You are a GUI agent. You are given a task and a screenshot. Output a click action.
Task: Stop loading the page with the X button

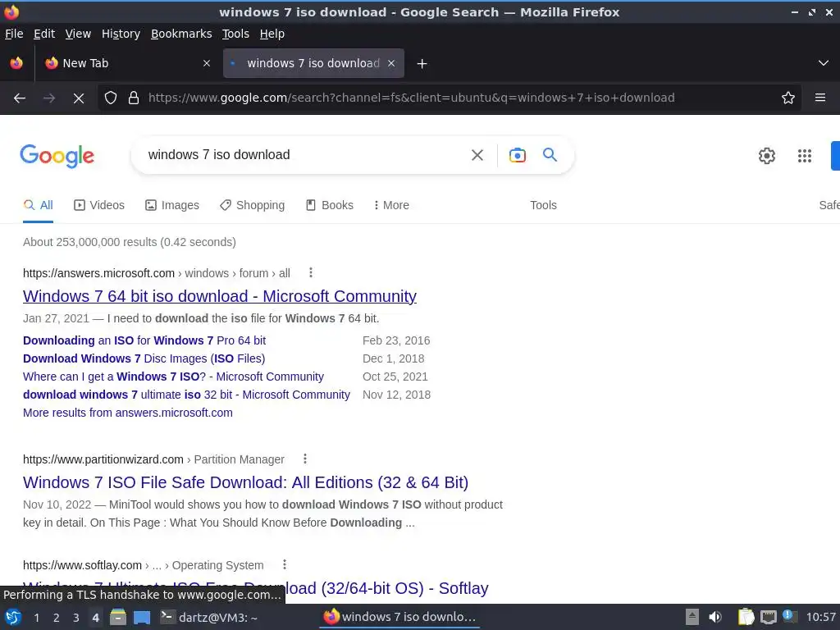78,98
